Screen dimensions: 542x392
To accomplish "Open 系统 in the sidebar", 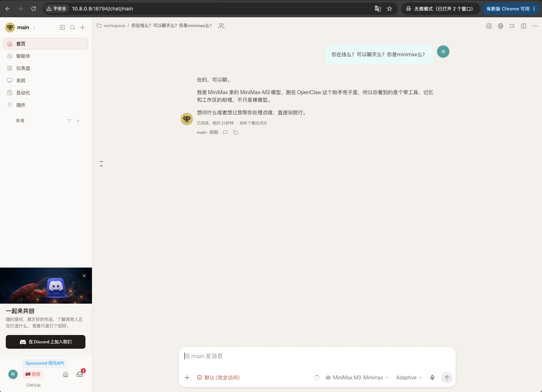I will (45, 80).
